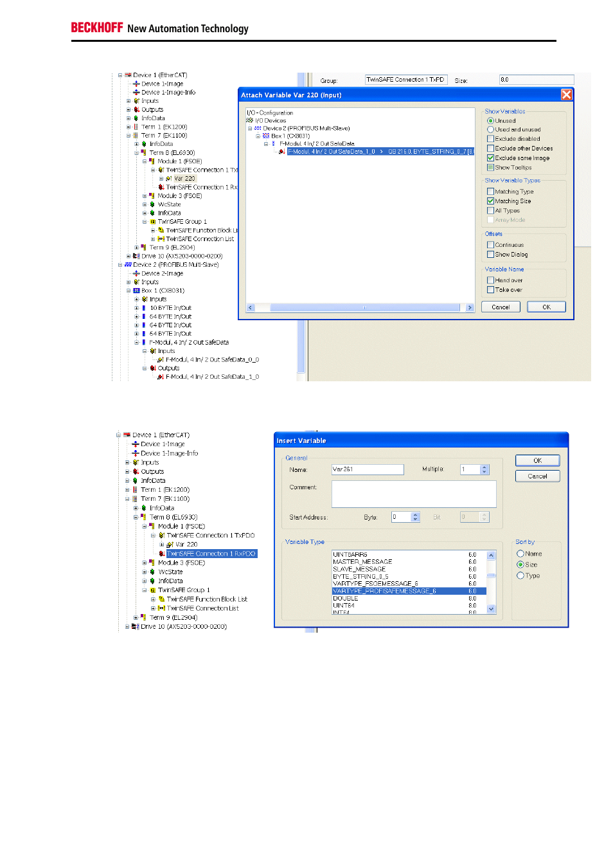The image size is (613, 868).
Task: Click the Device 2 PROFIBUS icon inside the Attach Variable dialog
Action: [258, 129]
